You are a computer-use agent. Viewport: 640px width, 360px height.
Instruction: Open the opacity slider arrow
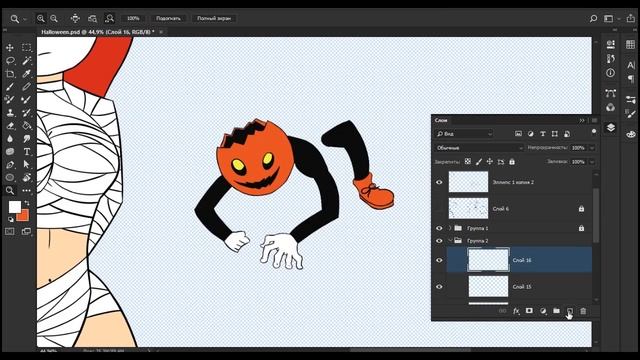(x=592, y=148)
